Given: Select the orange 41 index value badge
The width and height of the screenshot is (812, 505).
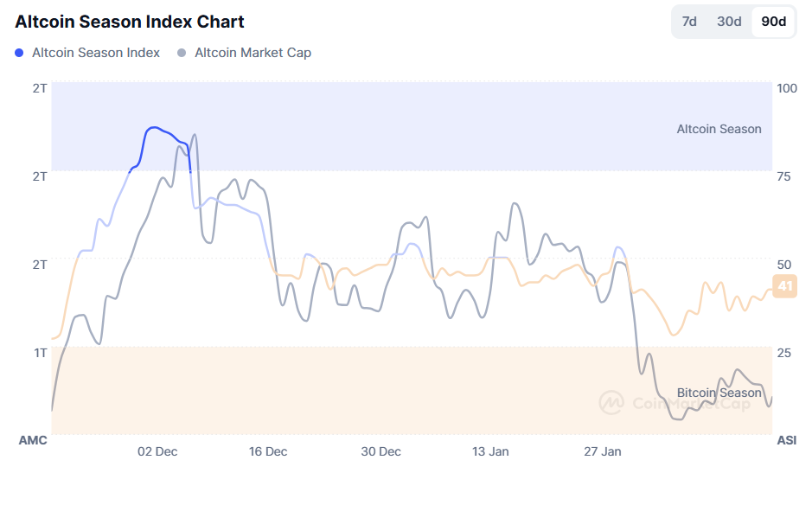Looking at the screenshot, I should (x=783, y=286).
